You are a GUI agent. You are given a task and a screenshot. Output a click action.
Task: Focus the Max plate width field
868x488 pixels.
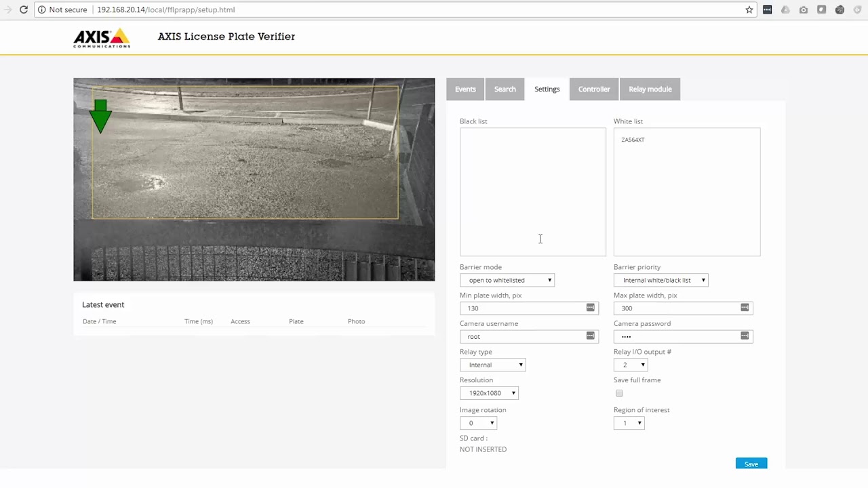[683, 308]
